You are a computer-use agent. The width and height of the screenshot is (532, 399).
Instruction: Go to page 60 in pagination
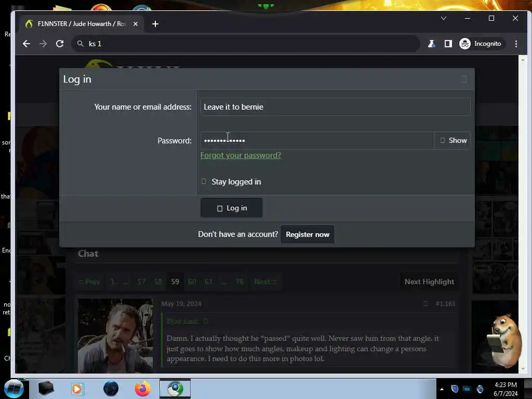tap(192, 282)
